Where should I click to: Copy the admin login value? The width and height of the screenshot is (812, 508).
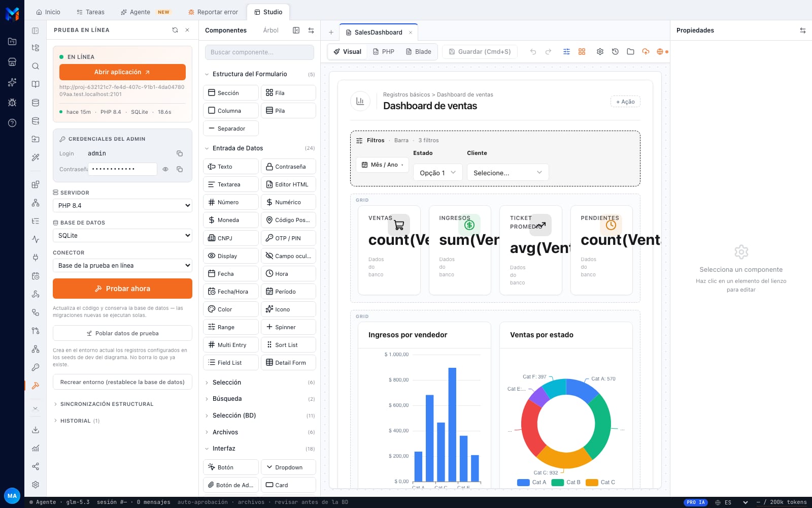pyautogui.click(x=180, y=153)
